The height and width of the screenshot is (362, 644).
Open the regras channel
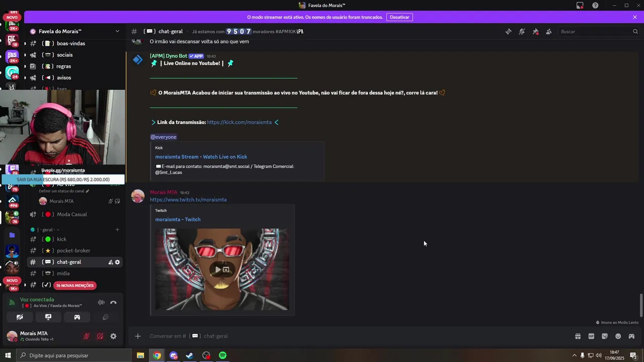click(64, 66)
